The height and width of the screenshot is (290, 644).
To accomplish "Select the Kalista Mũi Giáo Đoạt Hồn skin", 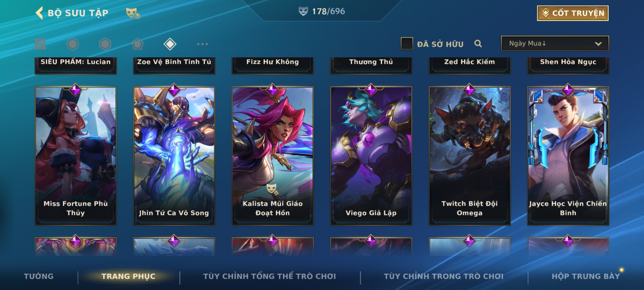I will coord(273,156).
